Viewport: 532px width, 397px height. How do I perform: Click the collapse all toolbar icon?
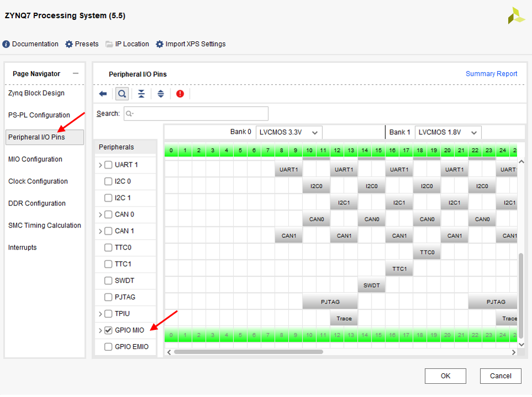click(x=141, y=94)
